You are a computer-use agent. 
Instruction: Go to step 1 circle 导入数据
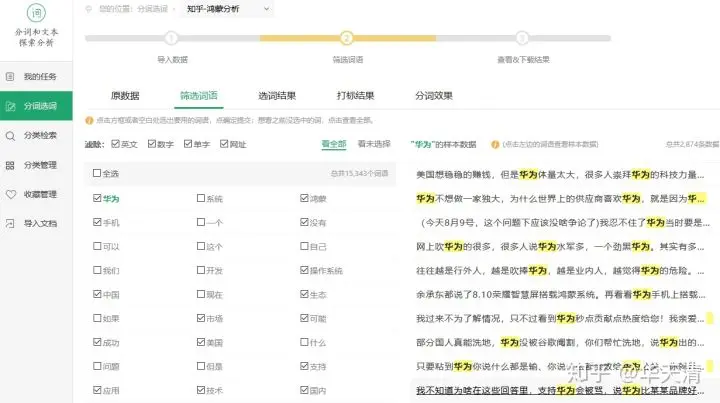(171, 38)
